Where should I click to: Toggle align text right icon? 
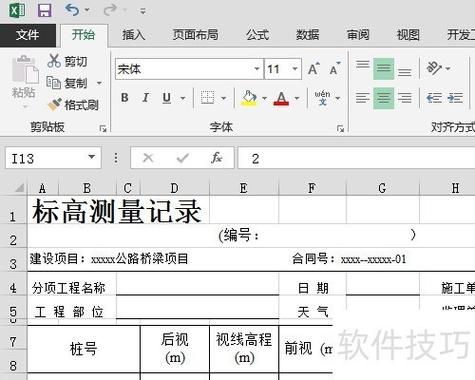coord(405,98)
